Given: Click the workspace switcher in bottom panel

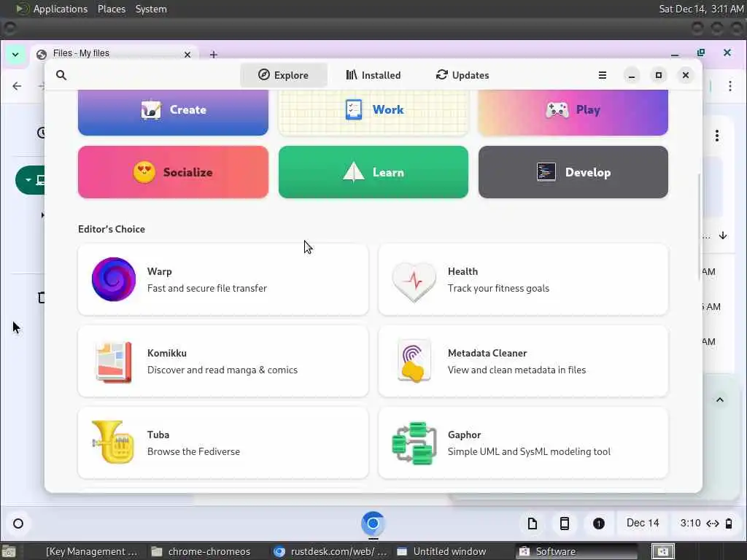Looking at the screenshot, I should pyautogui.click(x=662, y=551).
